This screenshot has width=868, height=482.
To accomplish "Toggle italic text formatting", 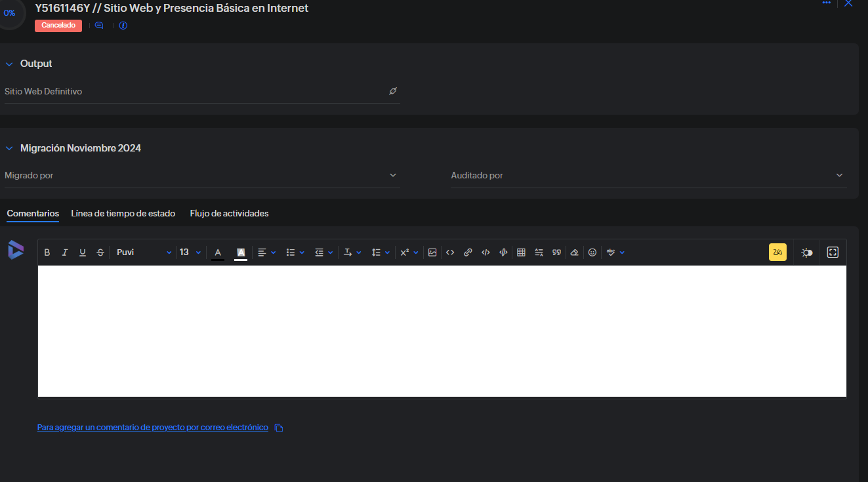I will pyautogui.click(x=65, y=252).
